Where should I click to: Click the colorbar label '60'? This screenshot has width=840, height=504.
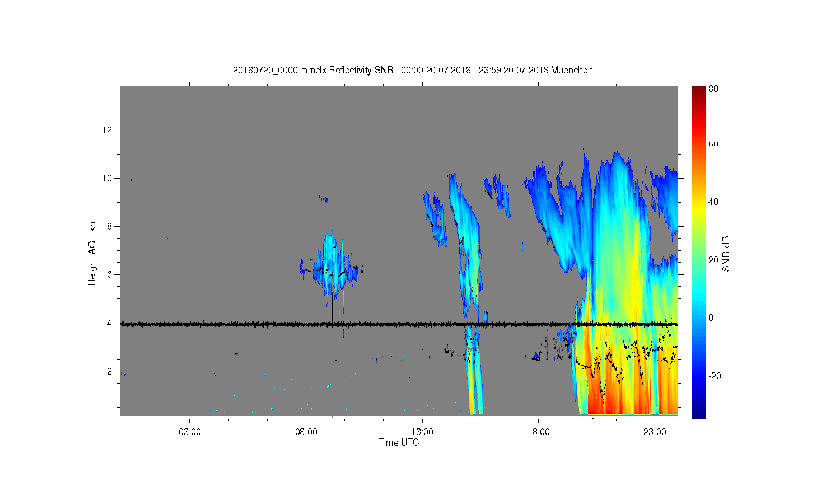click(713, 144)
